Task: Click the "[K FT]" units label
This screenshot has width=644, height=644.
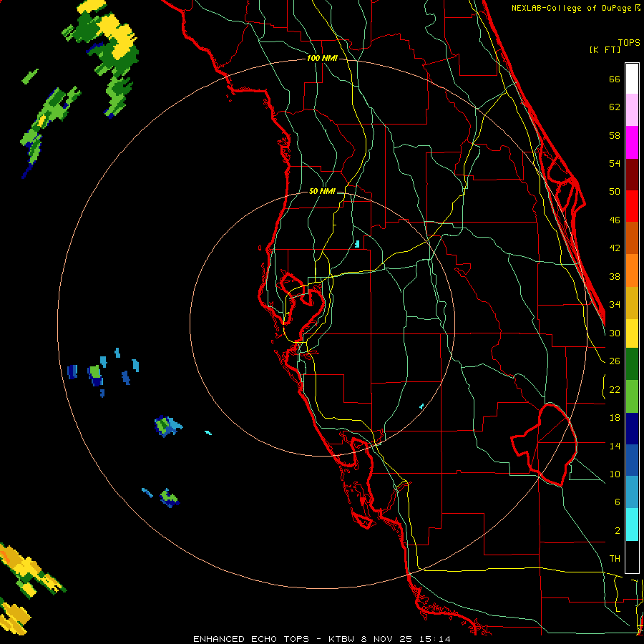Action: [x=605, y=49]
